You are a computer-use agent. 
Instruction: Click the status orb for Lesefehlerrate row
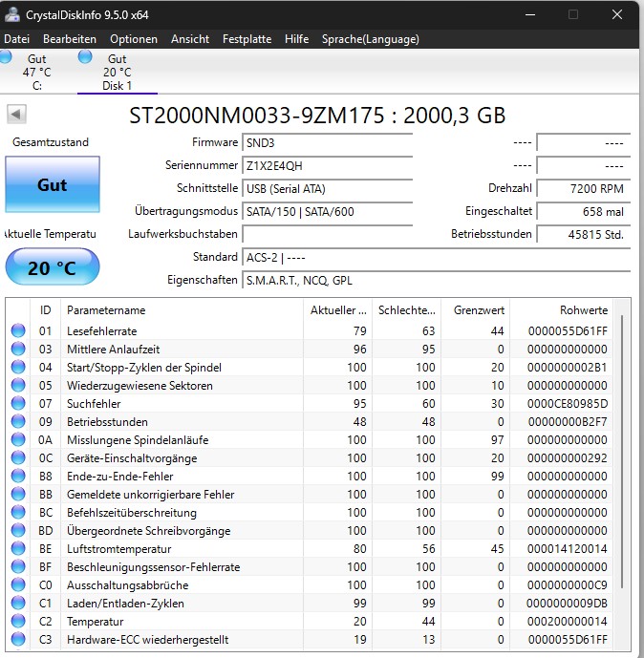[x=18, y=330]
